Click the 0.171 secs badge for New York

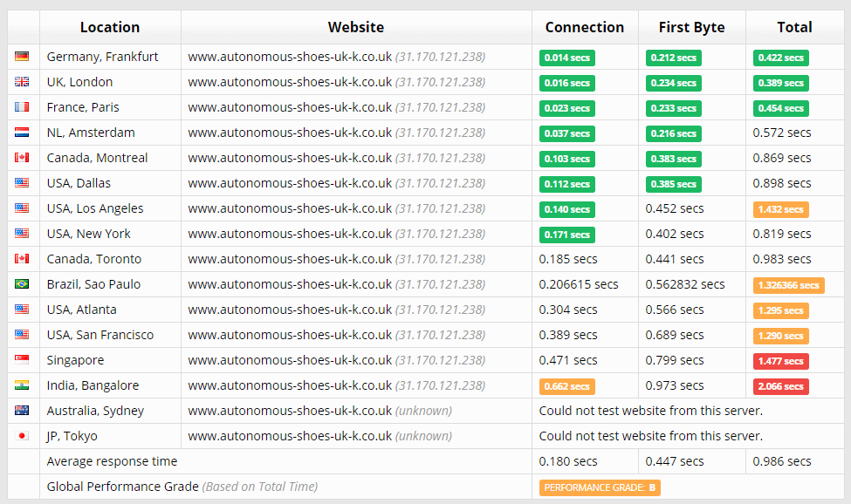[567, 235]
